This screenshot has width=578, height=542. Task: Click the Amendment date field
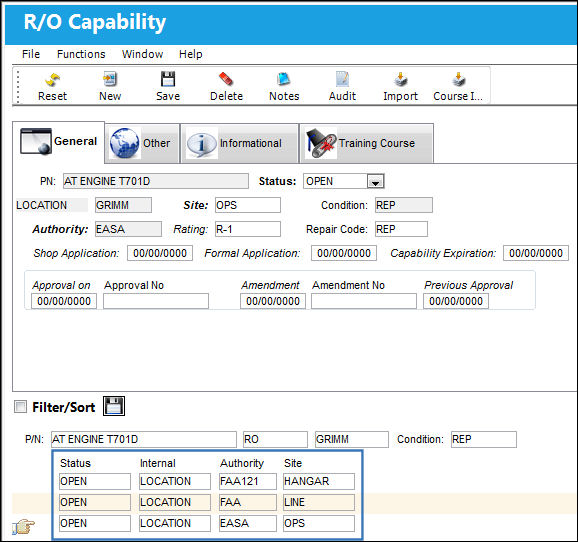point(273,301)
